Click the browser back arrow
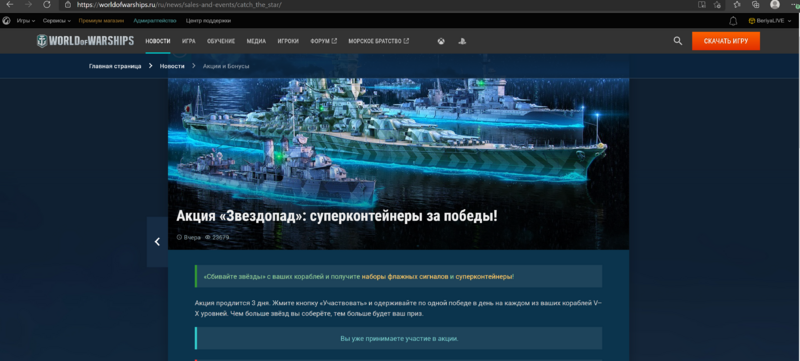The image size is (800, 361). tap(10, 4)
